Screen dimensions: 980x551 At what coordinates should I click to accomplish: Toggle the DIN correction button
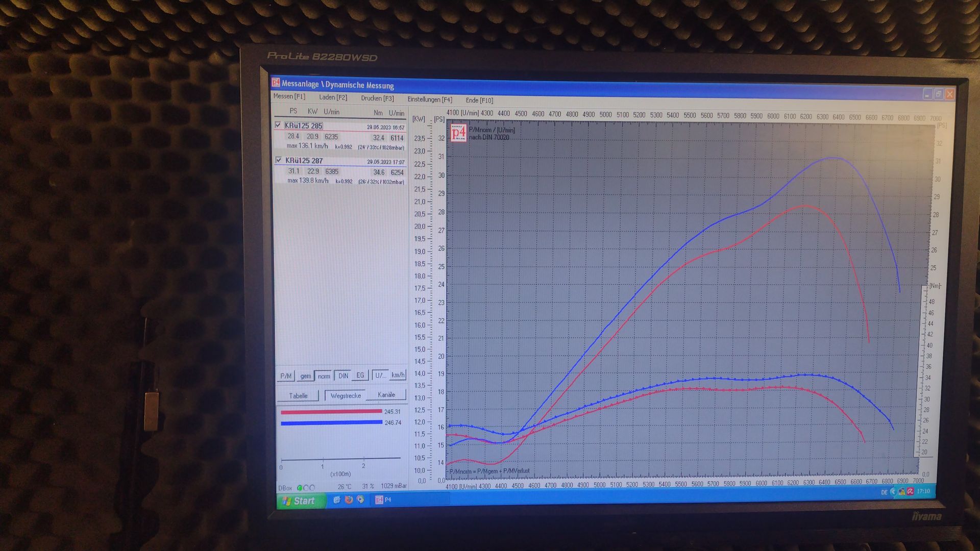pyautogui.click(x=343, y=376)
